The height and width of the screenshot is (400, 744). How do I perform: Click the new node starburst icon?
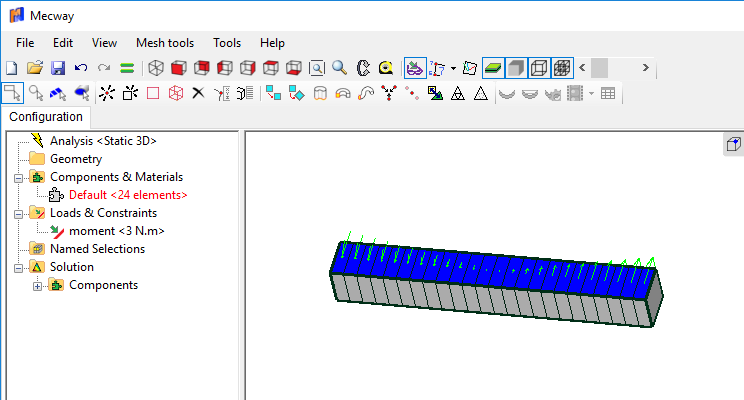[x=107, y=93]
